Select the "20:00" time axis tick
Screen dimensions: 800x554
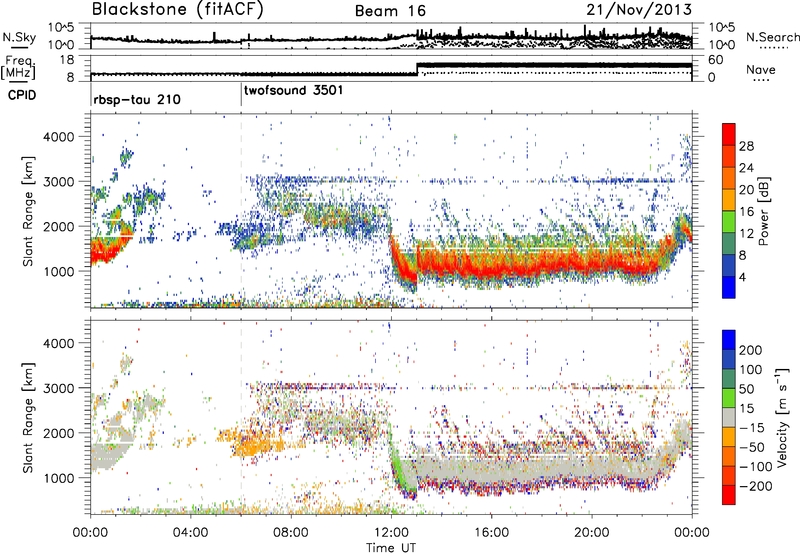pos(591,533)
